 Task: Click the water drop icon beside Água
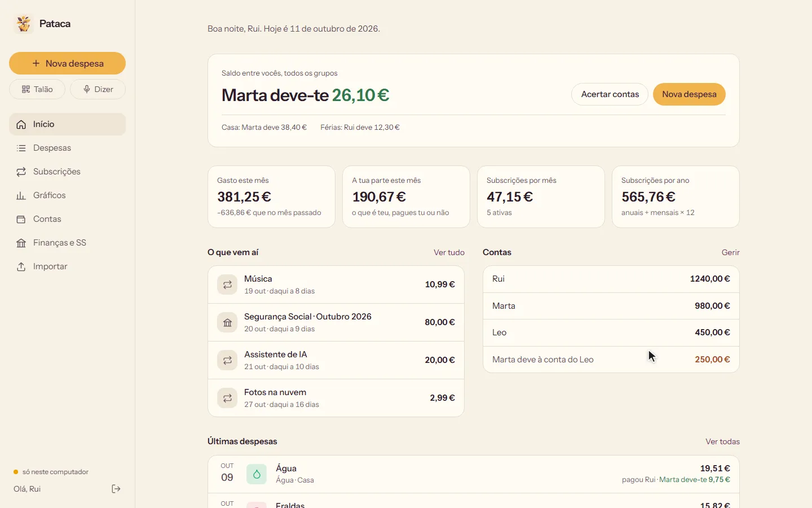tap(257, 474)
